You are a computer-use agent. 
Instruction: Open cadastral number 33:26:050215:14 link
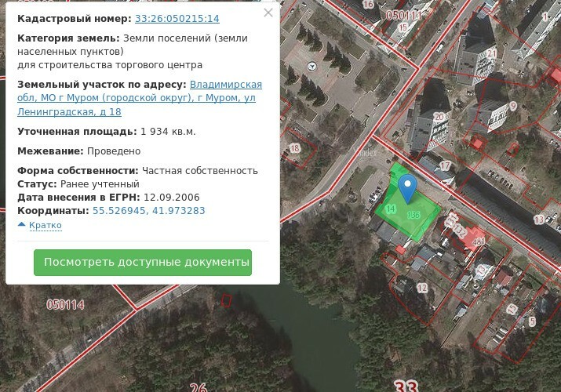(177, 18)
